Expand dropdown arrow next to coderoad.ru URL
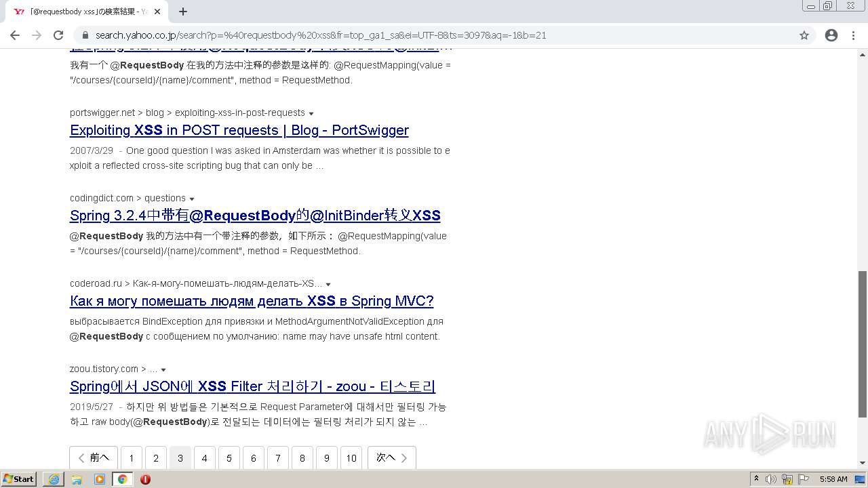 [x=328, y=284]
